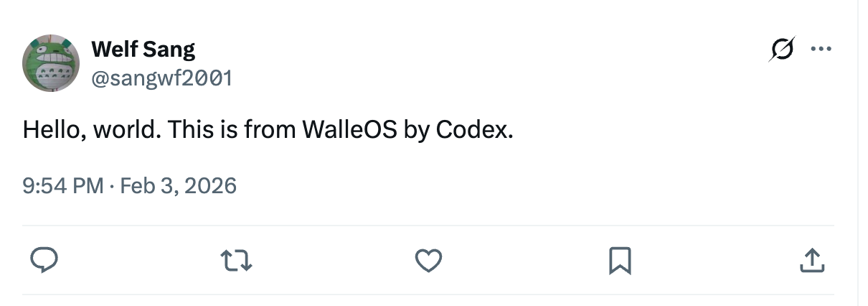The image size is (868, 306).
Task: Click the repost arrows icon
Action: click(x=237, y=260)
